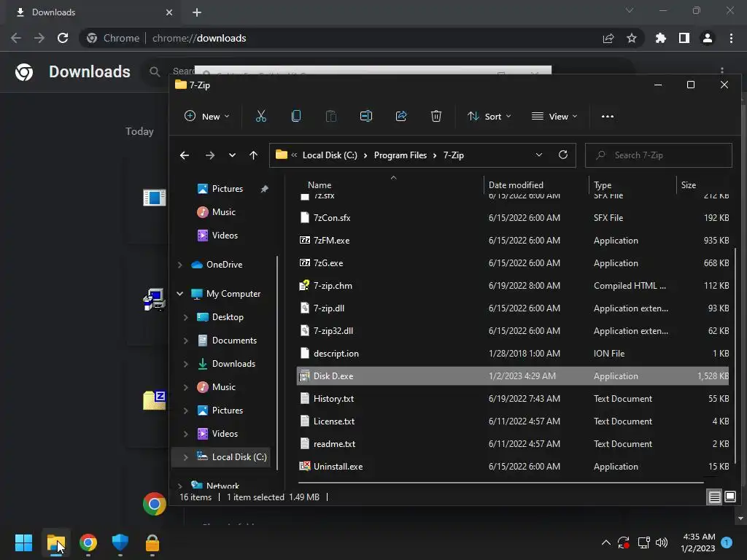Image resolution: width=747 pixels, height=560 pixels.
Task: Click the yellow lock app in taskbar
Action: pyautogui.click(x=152, y=542)
